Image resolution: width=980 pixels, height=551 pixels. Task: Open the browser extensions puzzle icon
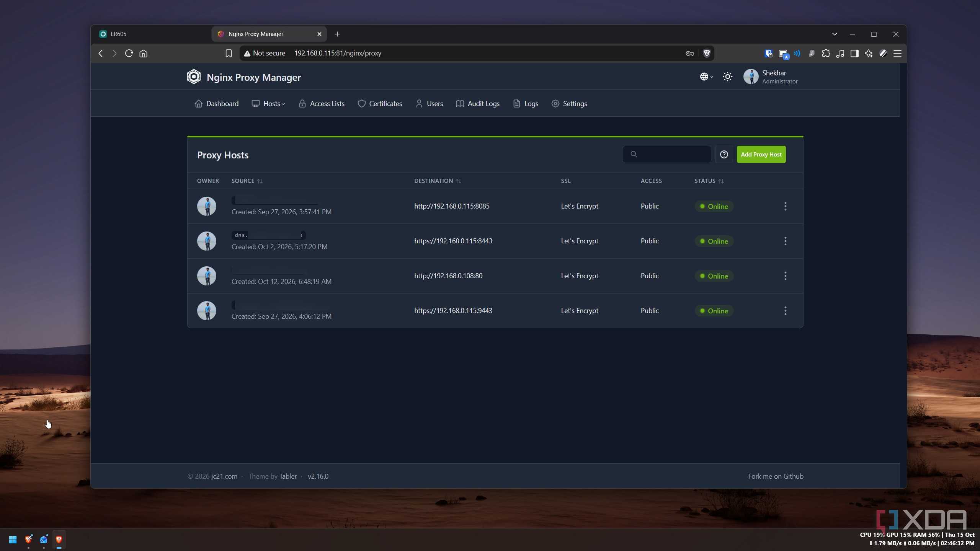[x=826, y=53]
